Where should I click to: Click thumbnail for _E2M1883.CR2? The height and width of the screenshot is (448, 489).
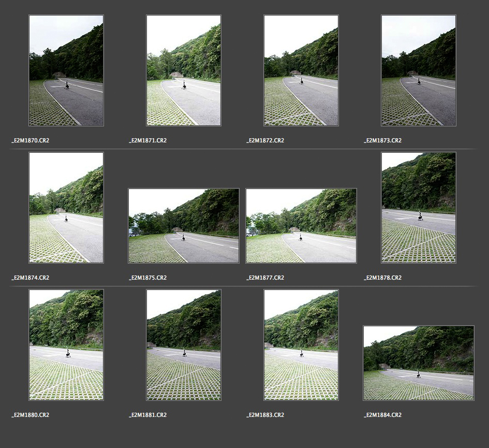(x=301, y=345)
